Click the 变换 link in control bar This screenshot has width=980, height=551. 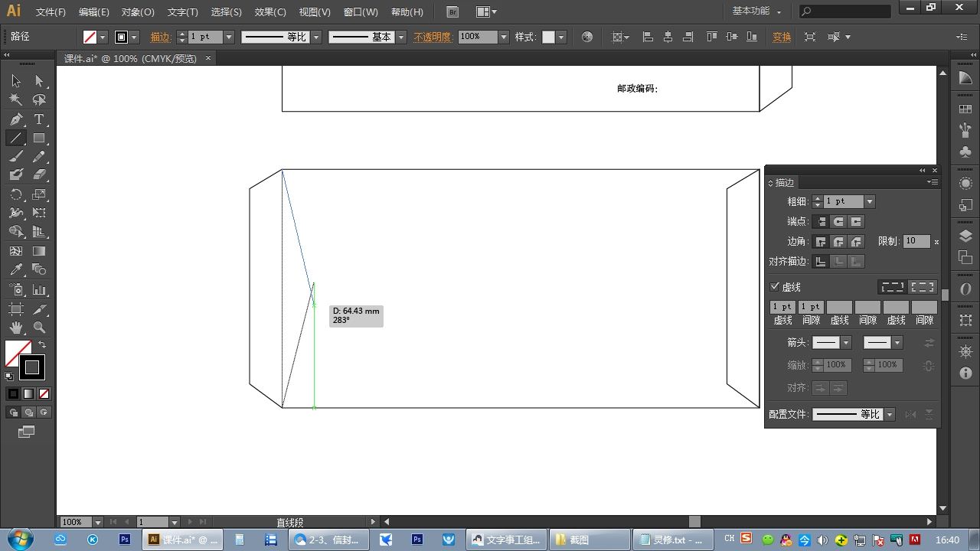tap(782, 37)
